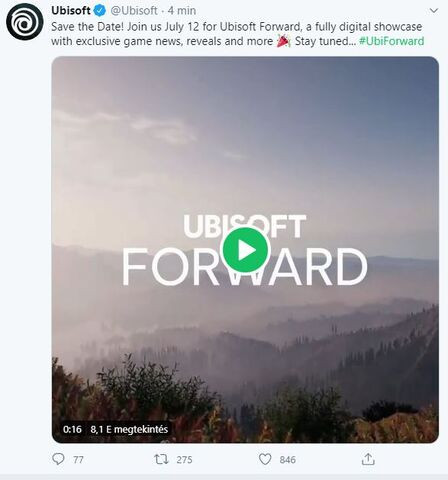Viewport: 448px width, 480px height.
Task: Open the Ubisoft swirl logo avatar
Action: pyautogui.click(x=25, y=22)
